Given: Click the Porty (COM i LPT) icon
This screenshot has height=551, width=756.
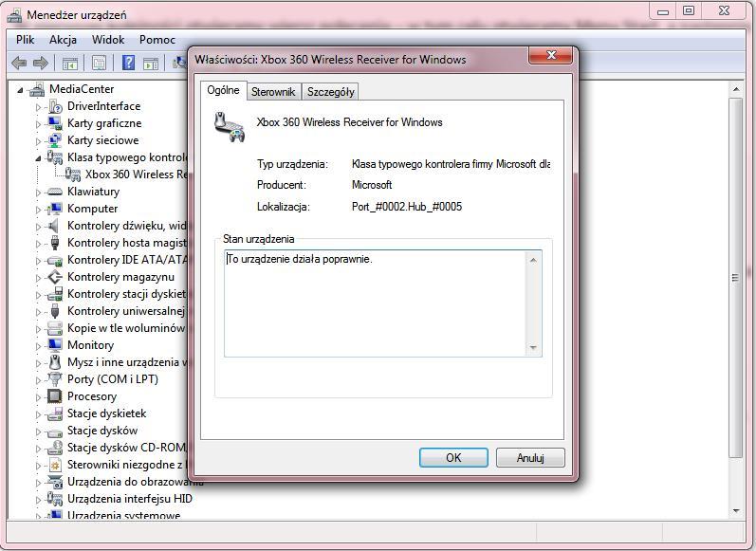Looking at the screenshot, I should click(55, 379).
